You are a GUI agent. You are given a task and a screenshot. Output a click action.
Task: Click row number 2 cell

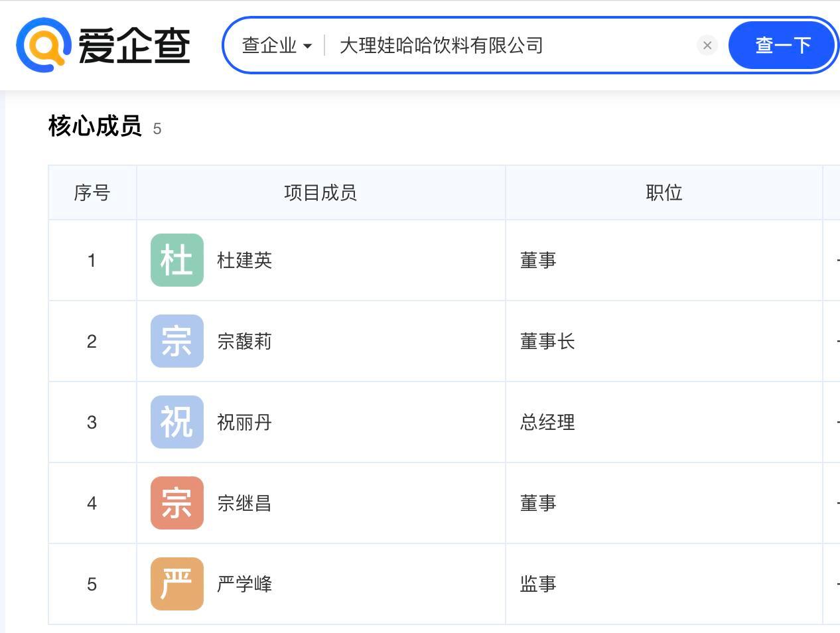coord(92,341)
